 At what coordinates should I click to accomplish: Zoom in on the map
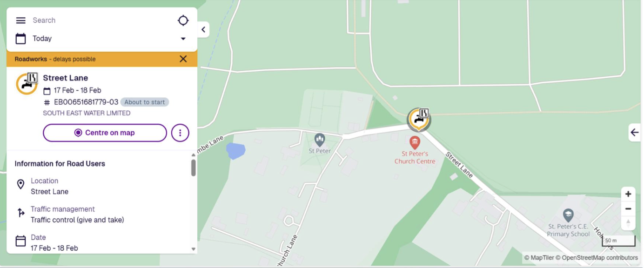[x=628, y=194]
